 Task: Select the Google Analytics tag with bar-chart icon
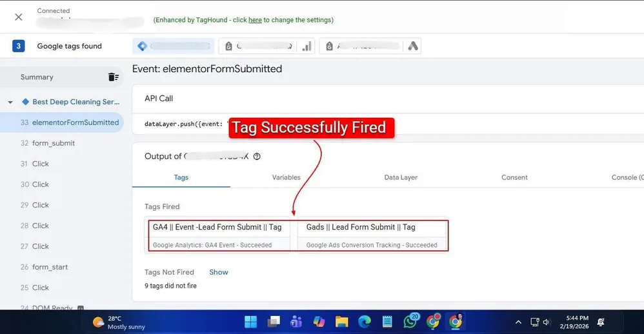point(266,46)
